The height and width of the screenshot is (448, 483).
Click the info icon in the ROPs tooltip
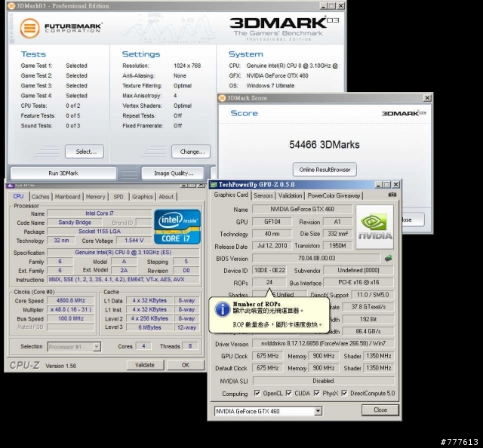point(222,309)
